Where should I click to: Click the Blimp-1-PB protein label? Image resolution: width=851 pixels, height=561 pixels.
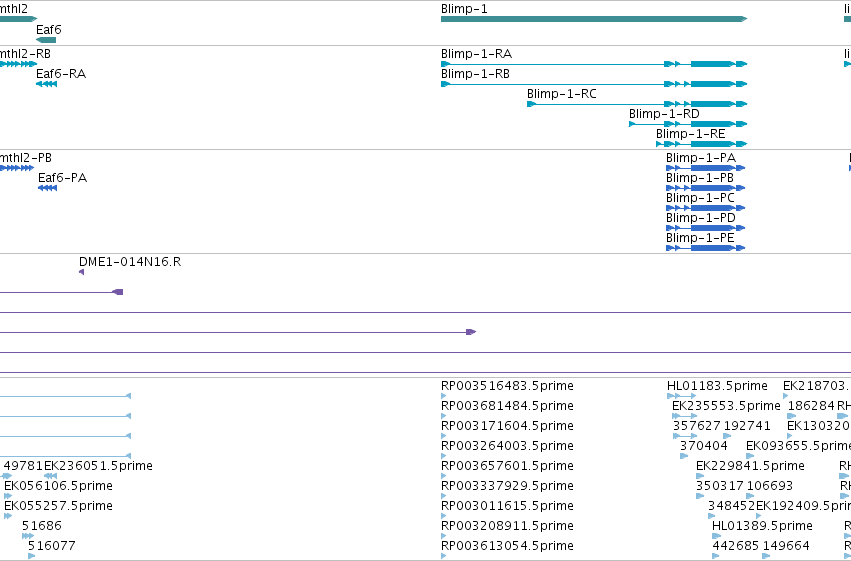click(700, 178)
